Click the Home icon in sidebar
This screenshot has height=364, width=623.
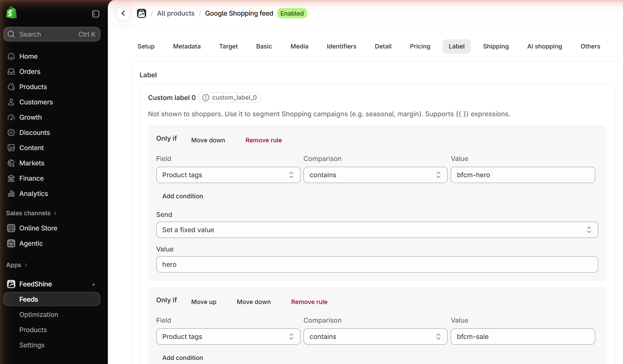(x=11, y=56)
